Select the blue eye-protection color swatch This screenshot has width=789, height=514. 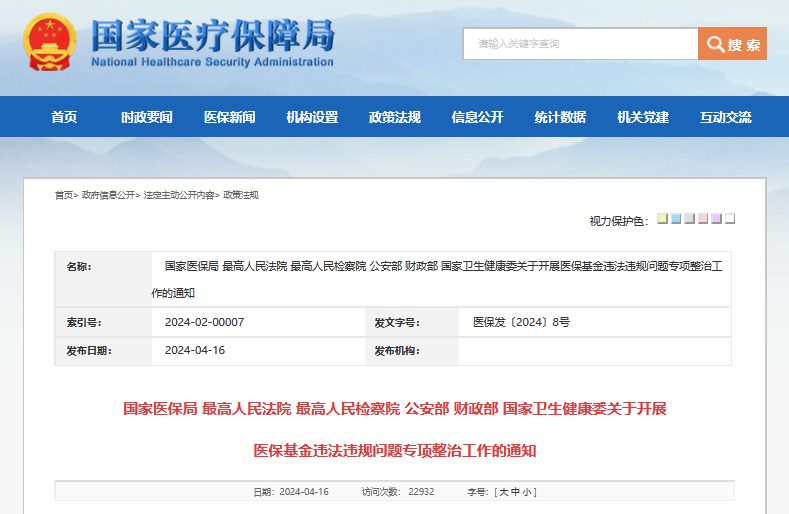click(x=676, y=219)
